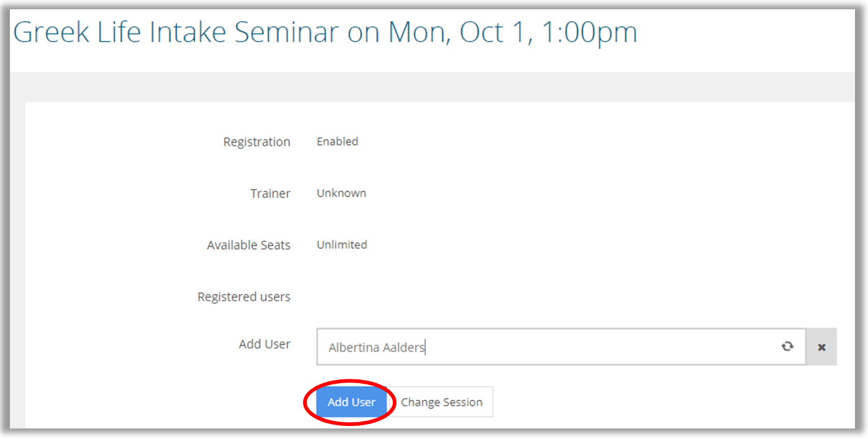Click the Trainer label
Screen dimensions: 868x439
270,193
